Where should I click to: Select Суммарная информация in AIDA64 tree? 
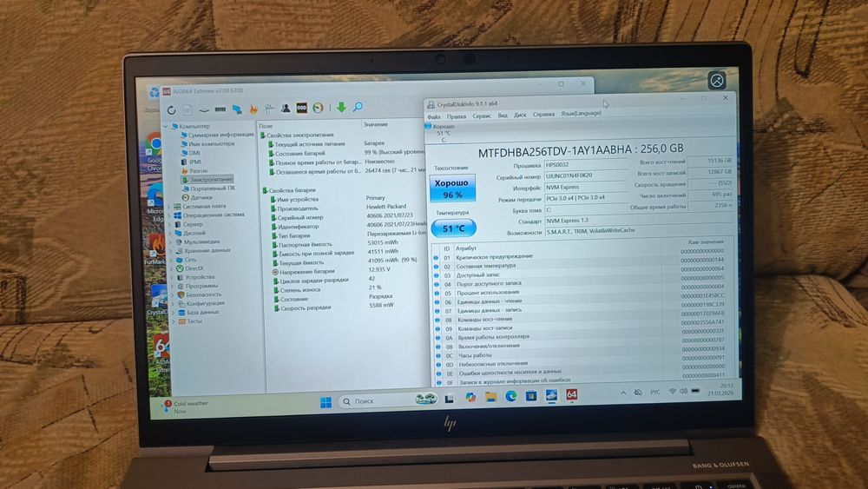(x=220, y=135)
